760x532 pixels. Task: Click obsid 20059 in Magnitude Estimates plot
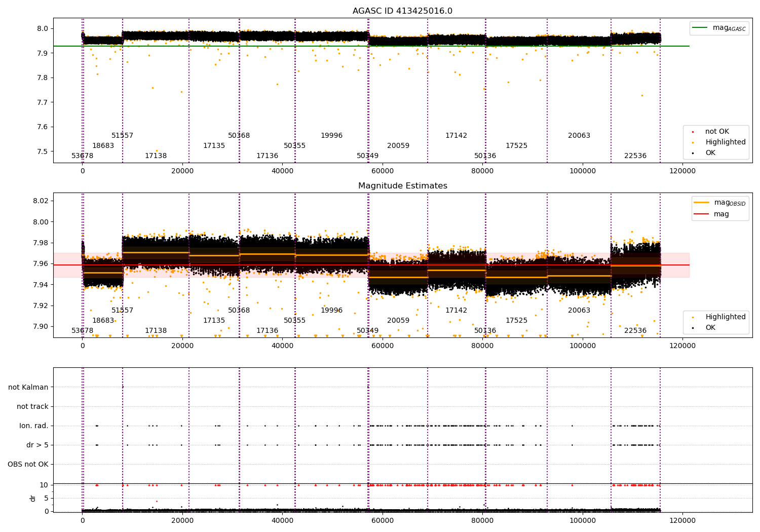(398, 321)
